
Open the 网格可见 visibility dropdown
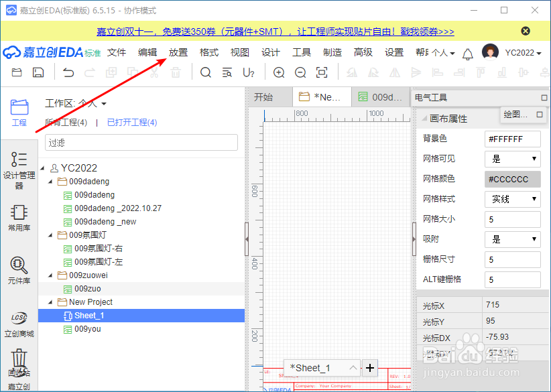(x=512, y=159)
